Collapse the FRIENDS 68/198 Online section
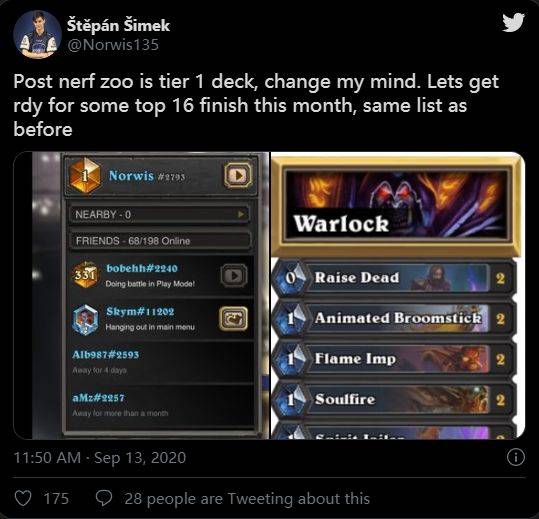Image resolution: width=539 pixels, height=519 pixels. [160, 241]
